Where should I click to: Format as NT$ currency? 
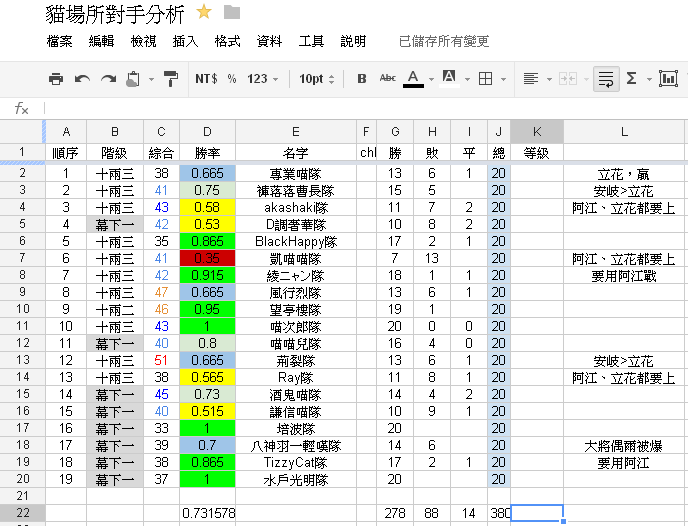207,79
